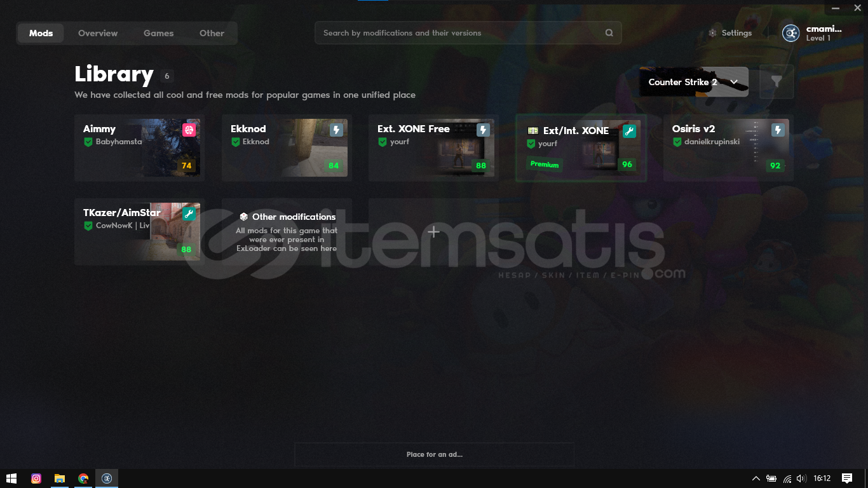This screenshot has width=868, height=488.
Task: Switch to the Other tab
Action: [x=212, y=33]
